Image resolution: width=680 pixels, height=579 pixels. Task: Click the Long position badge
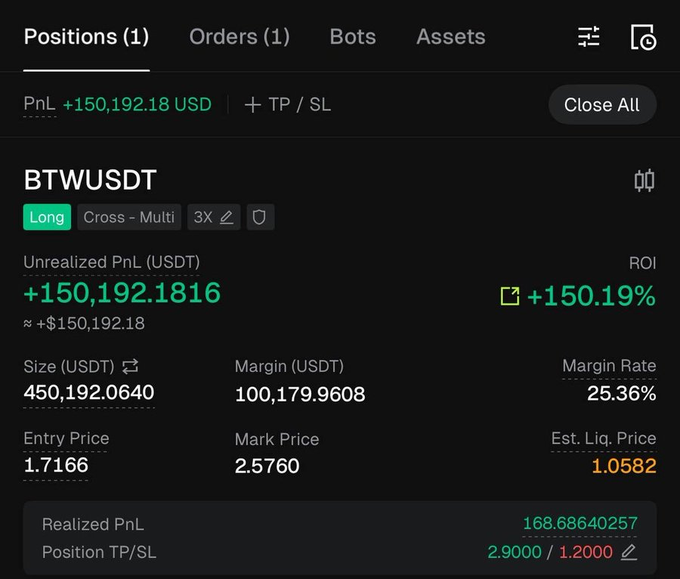47,217
